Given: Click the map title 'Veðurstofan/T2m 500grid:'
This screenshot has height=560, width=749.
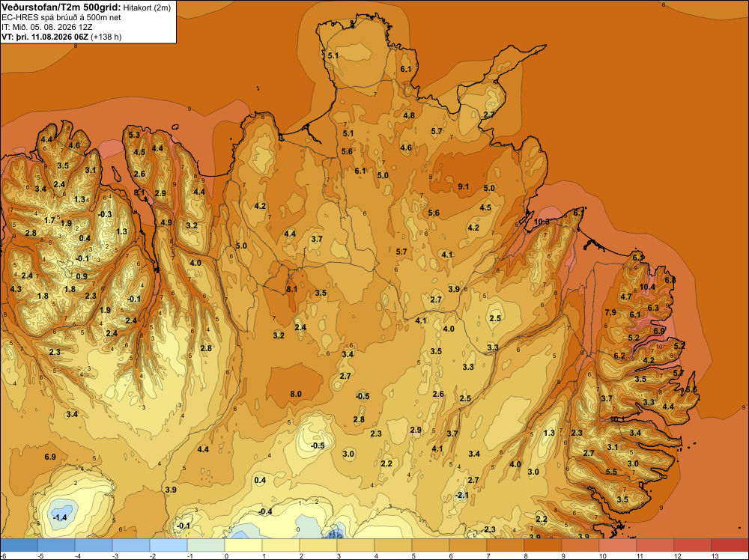Looking at the screenshot, I should click(61, 7).
